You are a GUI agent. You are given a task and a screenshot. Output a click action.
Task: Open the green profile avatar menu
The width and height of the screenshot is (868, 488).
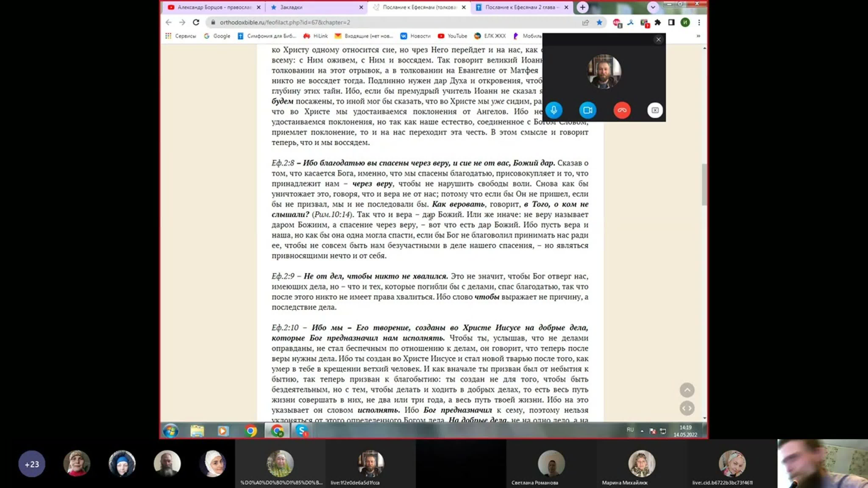685,22
